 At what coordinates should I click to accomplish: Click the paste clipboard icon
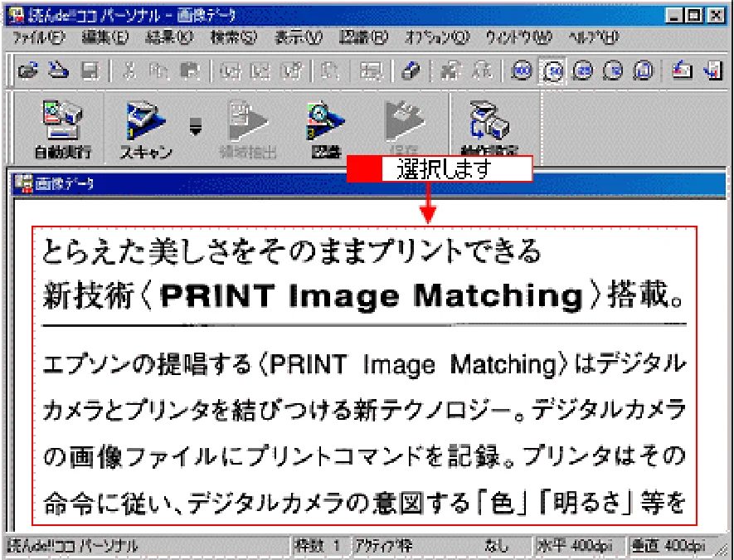click(x=190, y=71)
